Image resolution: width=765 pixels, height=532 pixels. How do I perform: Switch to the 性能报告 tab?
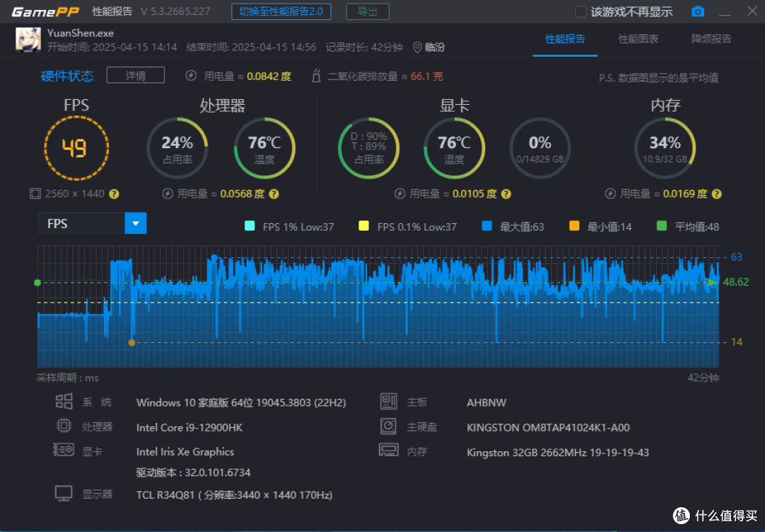tap(565, 39)
